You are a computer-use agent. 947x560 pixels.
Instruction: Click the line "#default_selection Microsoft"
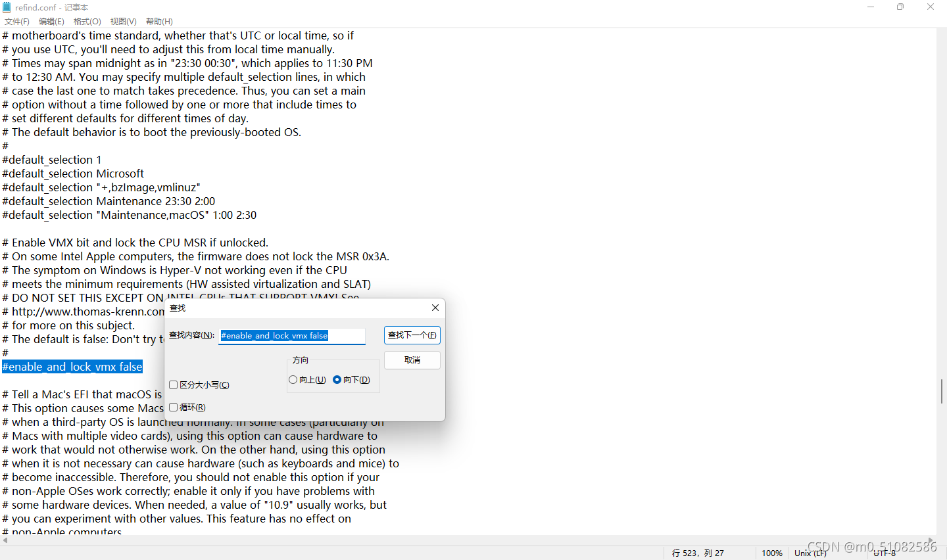coord(73,174)
